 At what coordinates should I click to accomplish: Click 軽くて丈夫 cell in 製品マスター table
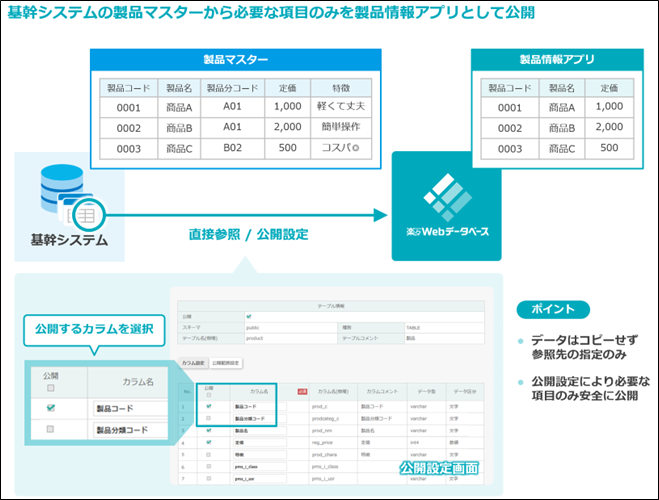[x=341, y=106]
